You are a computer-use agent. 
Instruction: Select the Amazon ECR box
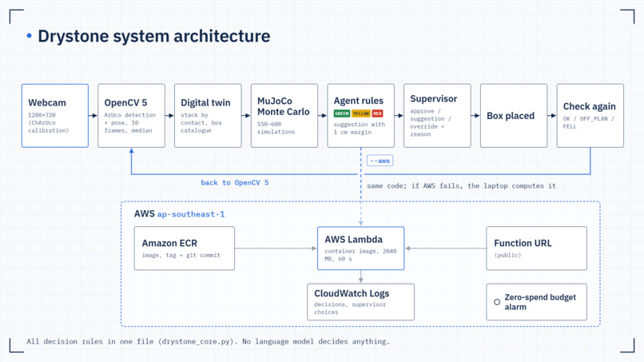[x=185, y=249]
